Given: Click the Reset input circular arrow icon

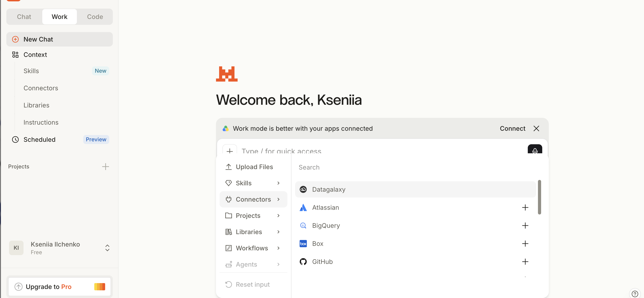Looking at the screenshot, I should (229, 284).
